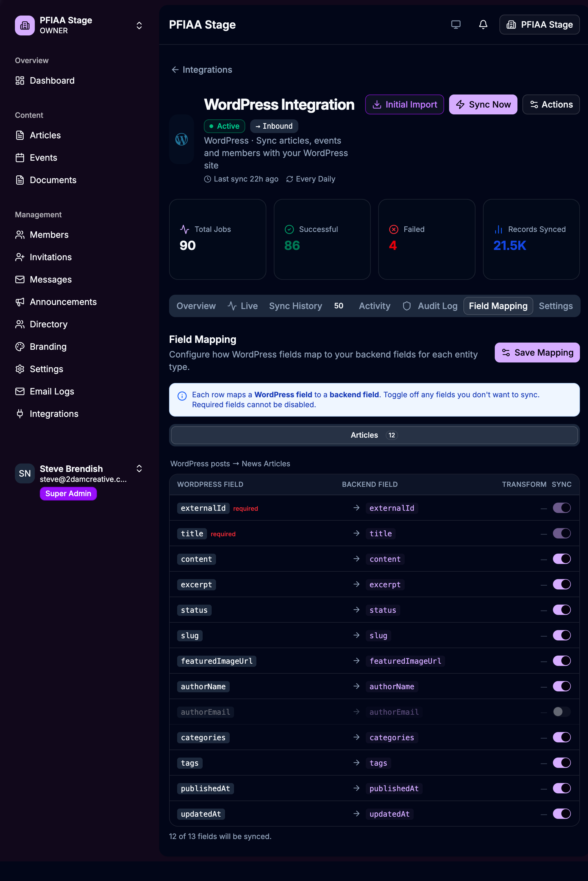Open the PFIAA Stage header organization selector
Image resolution: width=588 pixels, height=881 pixels.
tap(539, 25)
